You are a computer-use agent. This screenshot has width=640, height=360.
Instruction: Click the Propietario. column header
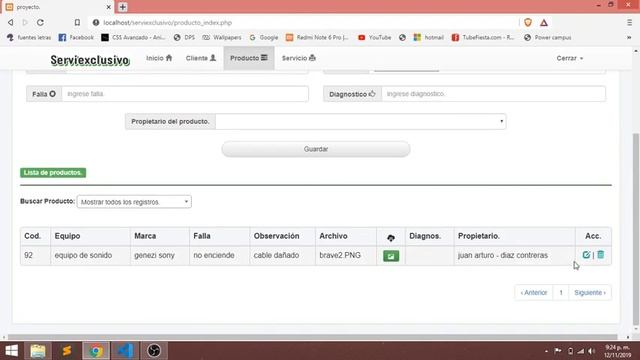point(514,236)
